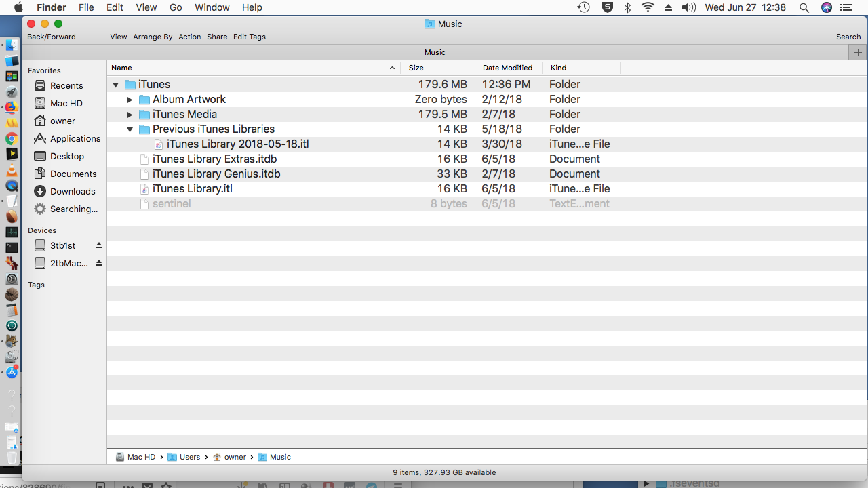
Task: Click Users in the path bar
Action: pyautogui.click(x=189, y=457)
